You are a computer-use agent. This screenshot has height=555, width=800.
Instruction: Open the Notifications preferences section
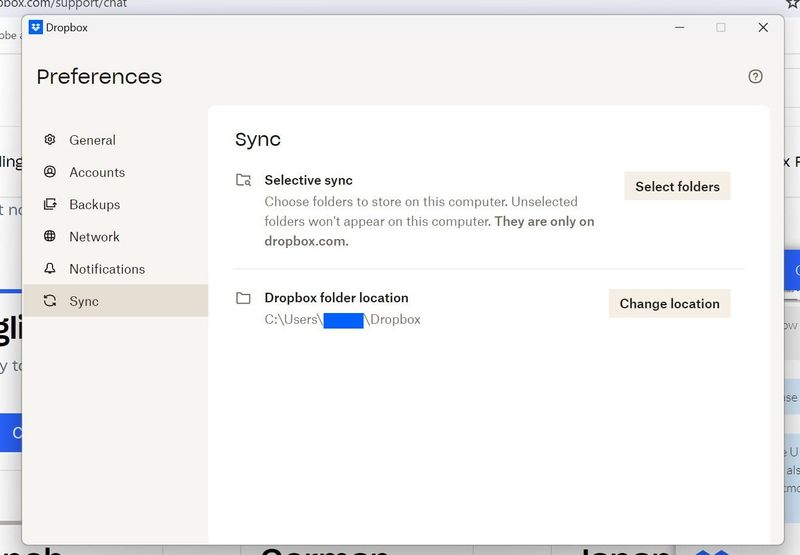coord(115,268)
